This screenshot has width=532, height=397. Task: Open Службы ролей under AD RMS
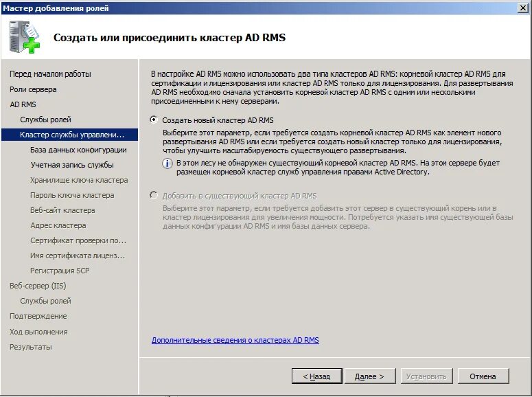pyautogui.click(x=45, y=120)
